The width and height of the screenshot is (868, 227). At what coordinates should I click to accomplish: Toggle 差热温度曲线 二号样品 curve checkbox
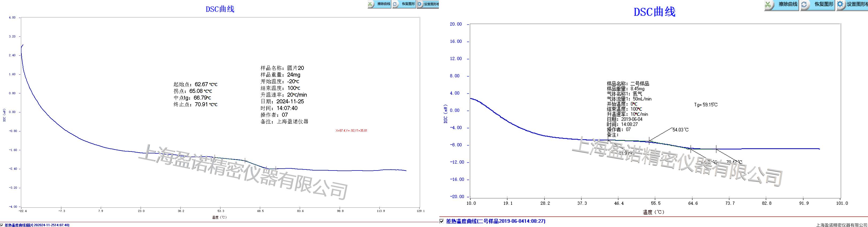coord(442,221)
